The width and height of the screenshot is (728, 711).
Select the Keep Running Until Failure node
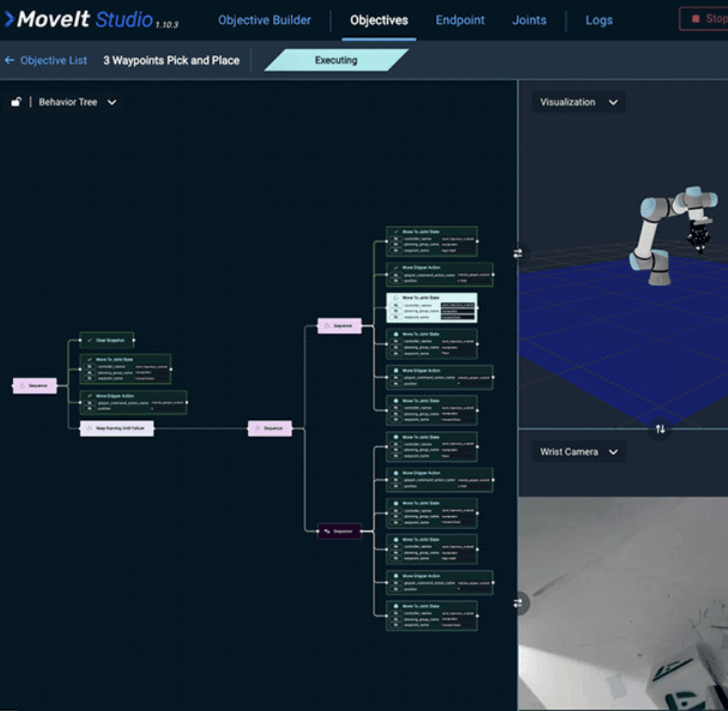click(x=117, y=428)
